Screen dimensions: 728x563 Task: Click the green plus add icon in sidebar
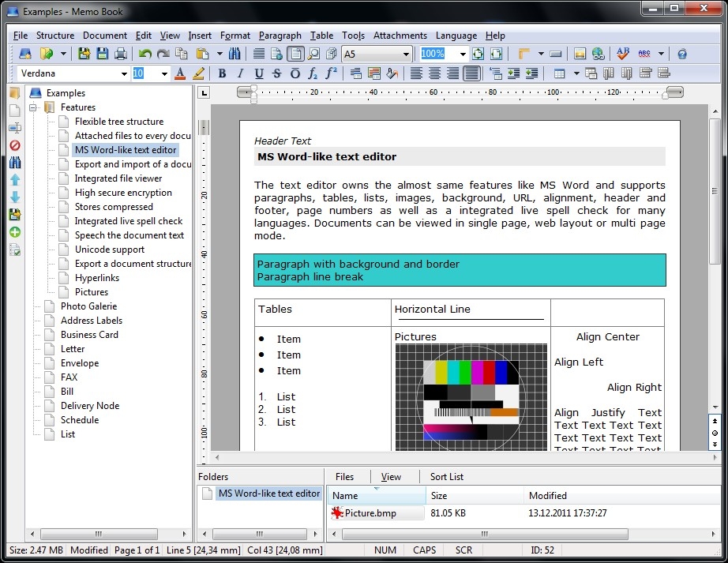point(15,232)
